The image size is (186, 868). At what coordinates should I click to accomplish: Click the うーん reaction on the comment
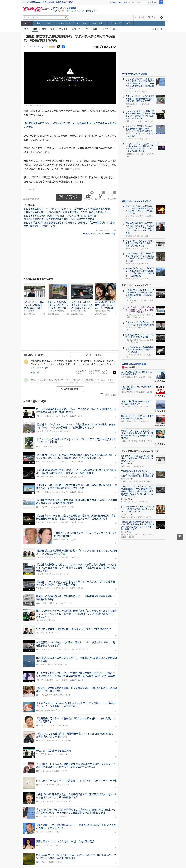(107, 372)
